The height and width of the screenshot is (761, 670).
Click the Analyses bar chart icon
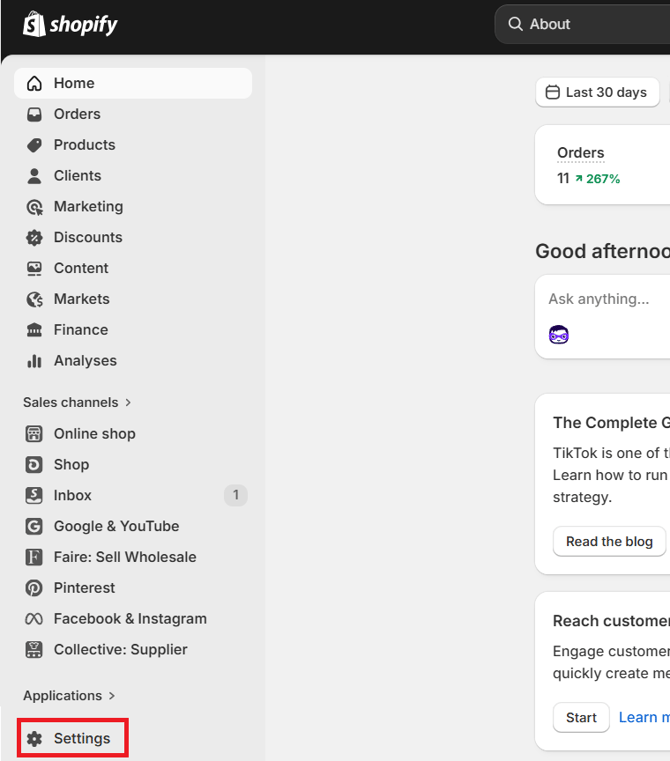coord(34,361)
